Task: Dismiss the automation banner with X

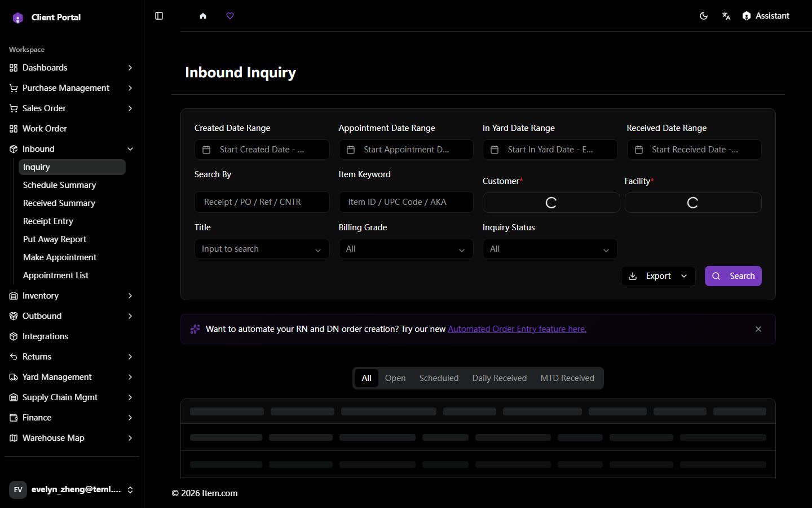Action: click(758, 329)
